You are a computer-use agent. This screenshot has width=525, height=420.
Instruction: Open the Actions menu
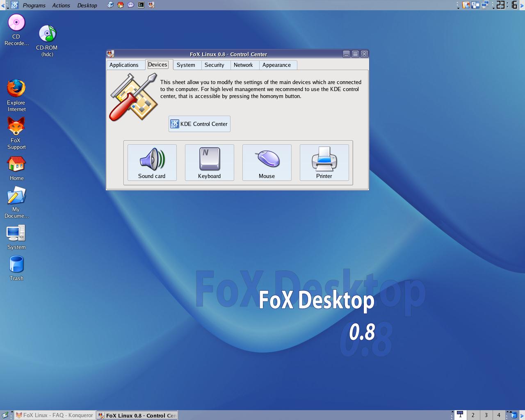coord(61,5)
